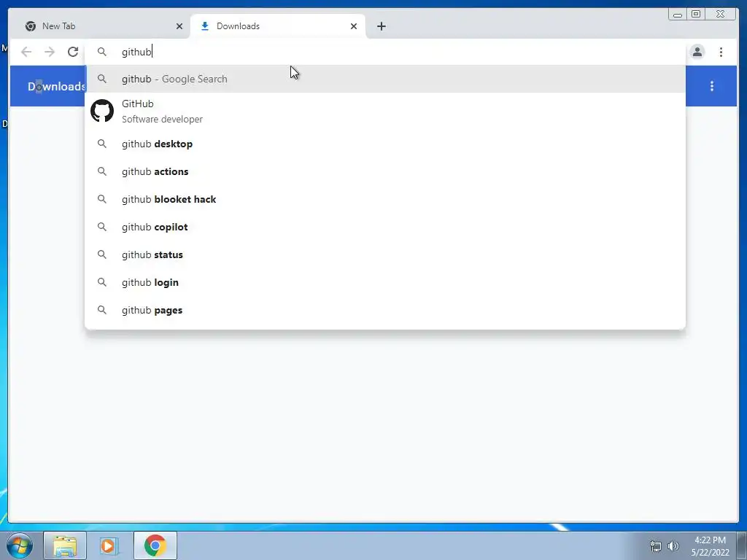747x560 pixels.
Task: Restore down the Chrome window
Action: 696,15
